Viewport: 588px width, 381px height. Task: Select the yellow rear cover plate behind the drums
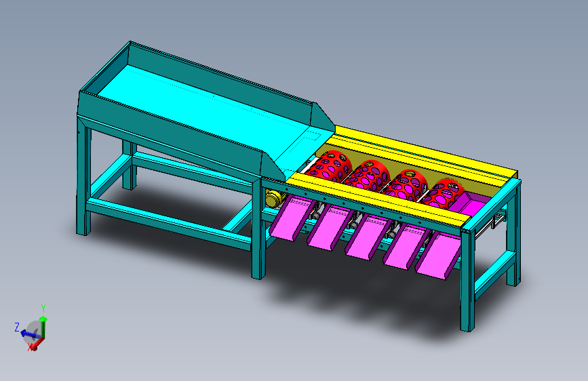click(x=426, y=152)
